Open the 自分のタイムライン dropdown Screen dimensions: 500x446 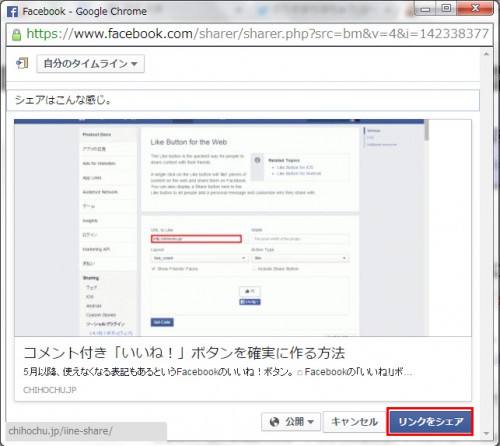pyautogui.click(x=90, y=64)
